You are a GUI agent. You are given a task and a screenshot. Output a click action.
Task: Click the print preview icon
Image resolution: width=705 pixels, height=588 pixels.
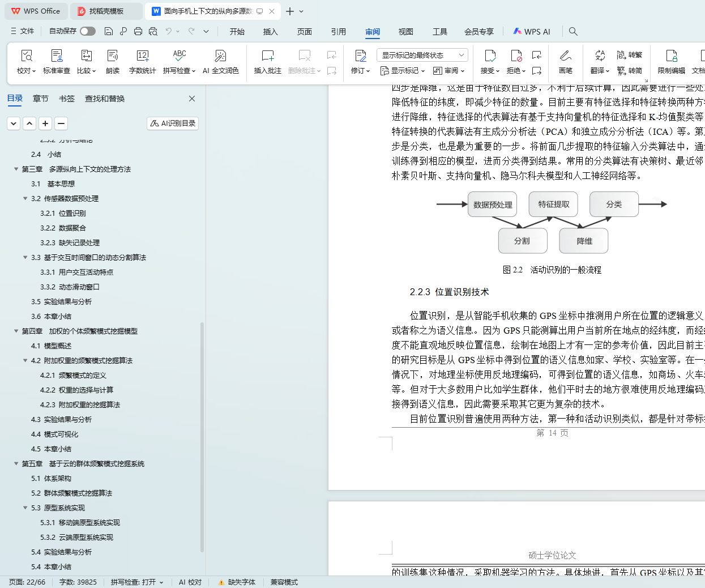tap(153, 31)
